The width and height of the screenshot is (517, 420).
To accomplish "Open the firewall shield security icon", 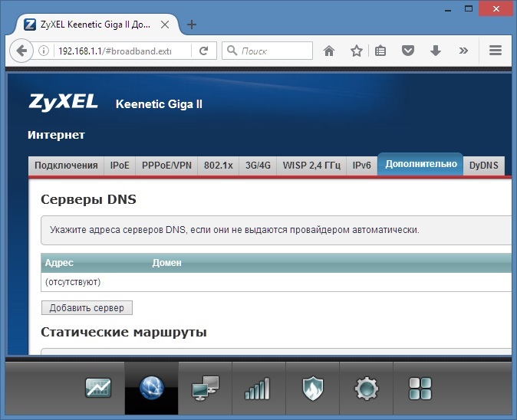I will click(x=312, y=389).
